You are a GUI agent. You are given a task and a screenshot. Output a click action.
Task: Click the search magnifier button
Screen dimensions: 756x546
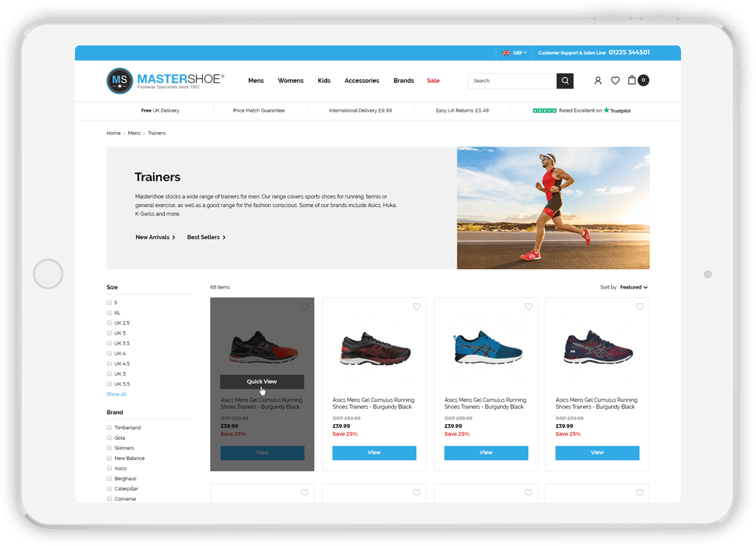tap(565, 81)
